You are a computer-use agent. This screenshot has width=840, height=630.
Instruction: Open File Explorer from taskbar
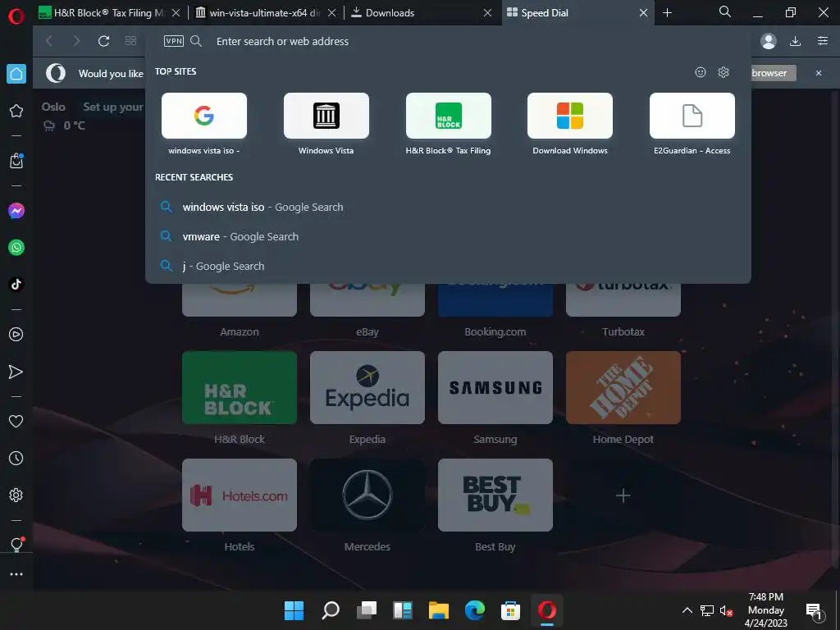point(439,610)
